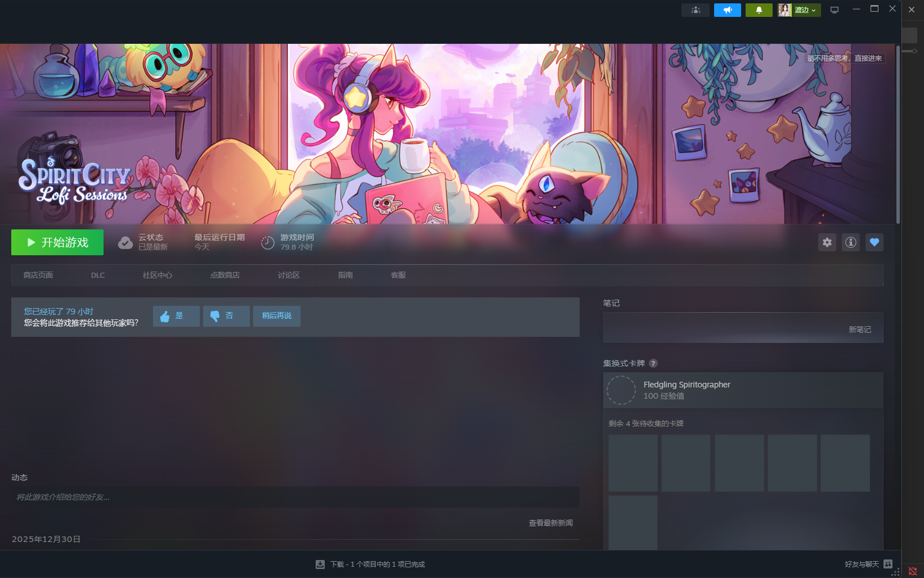Open the game settings gear icon
Image resolution: width=924 pixels, height=578 pixels.
[827, 242]
